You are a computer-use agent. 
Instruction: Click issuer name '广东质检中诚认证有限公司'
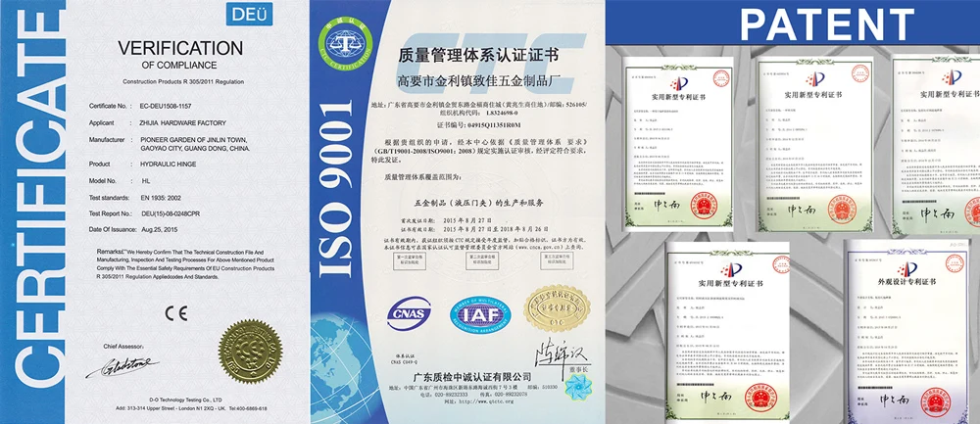point(472,378)
